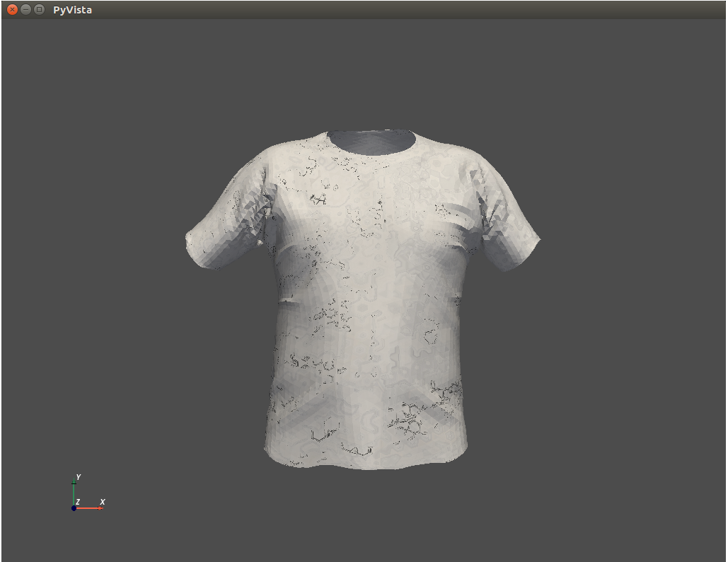The height and width of the screenshot is (562, 728).
Task: Click the green Y axis arrow
Action: pos(74,493)
